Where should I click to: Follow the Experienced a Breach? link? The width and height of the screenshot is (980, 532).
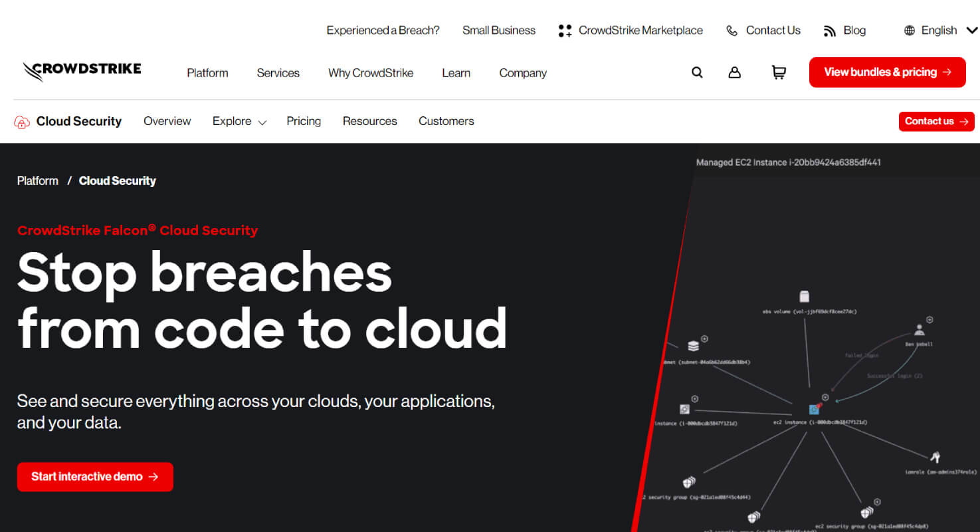click(x=383, y=31)
